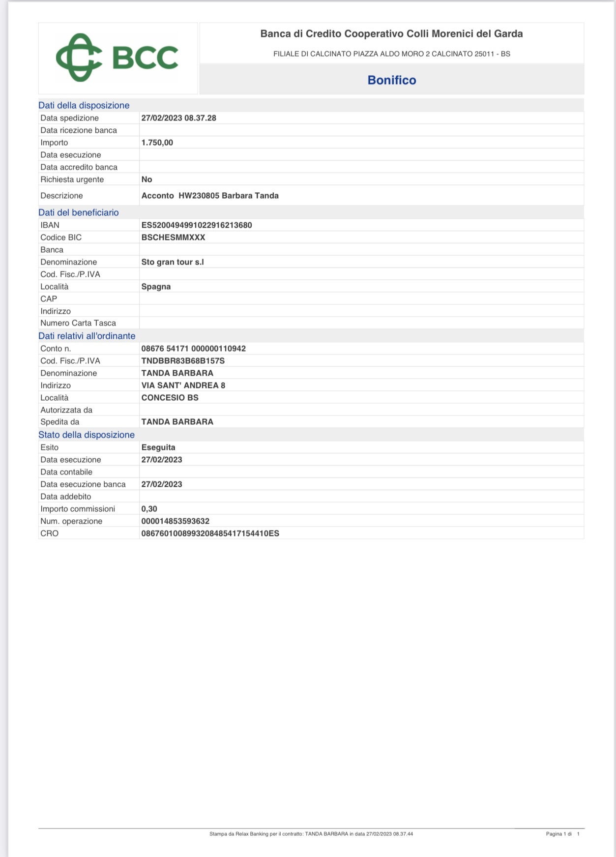Click the BCC logo

point(117,58)
